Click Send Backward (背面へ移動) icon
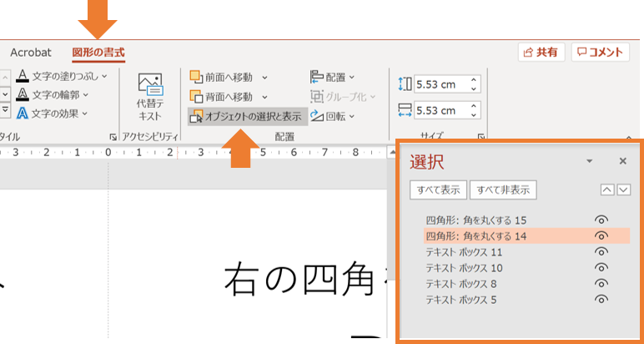Screen dimensions: 644x344 pos(196,96)
